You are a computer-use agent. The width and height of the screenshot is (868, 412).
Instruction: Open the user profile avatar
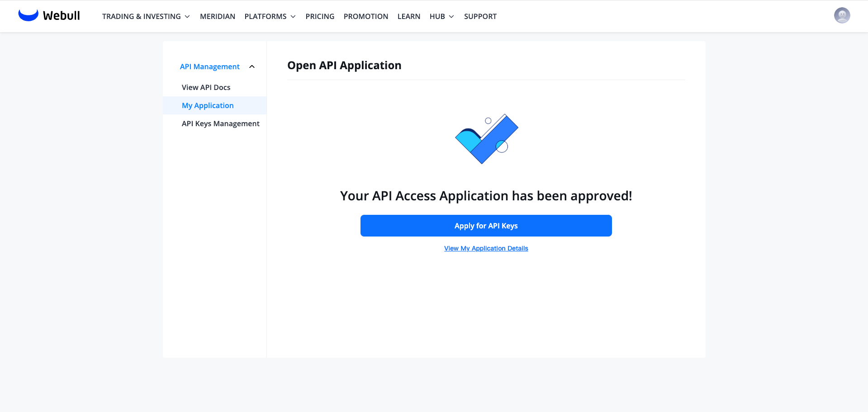842,15
